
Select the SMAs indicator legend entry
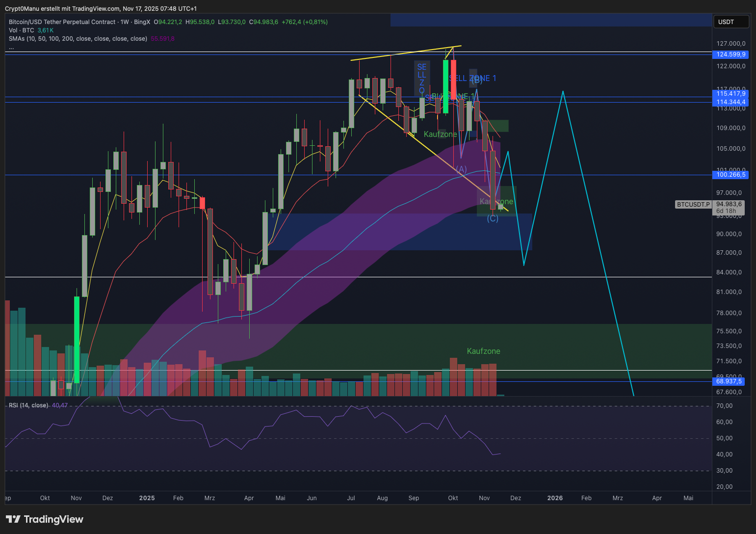click(x=78, y=39)
